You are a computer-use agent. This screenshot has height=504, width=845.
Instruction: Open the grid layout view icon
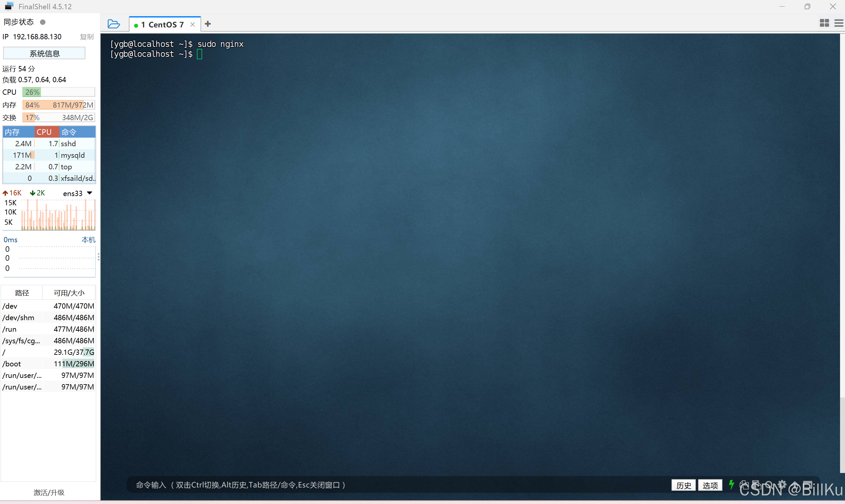(x=824, y=23)
